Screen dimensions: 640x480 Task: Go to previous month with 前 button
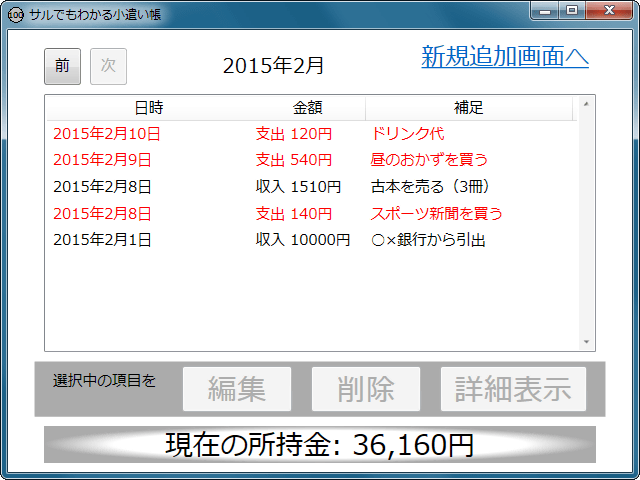click(x=62, y=66)
